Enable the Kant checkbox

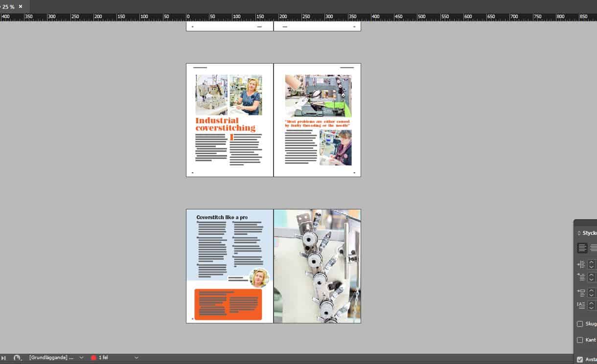pyautogui.click(x=580, y=340)
